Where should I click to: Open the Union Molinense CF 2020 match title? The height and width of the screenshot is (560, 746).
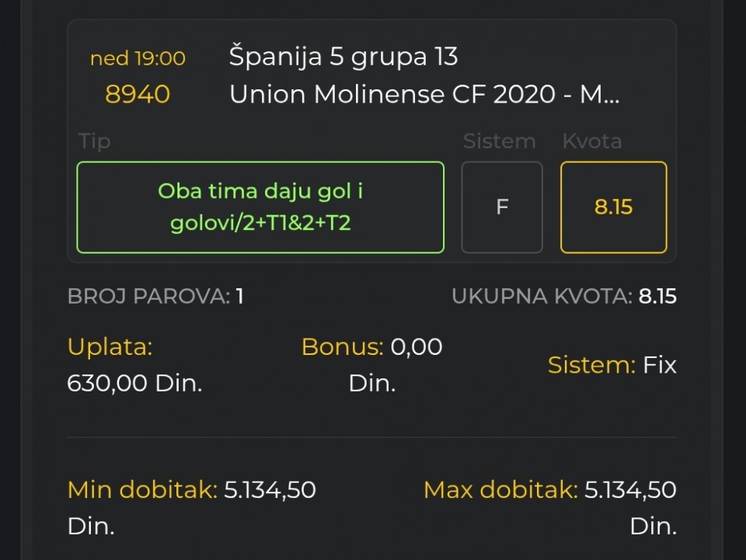[424, 94]
